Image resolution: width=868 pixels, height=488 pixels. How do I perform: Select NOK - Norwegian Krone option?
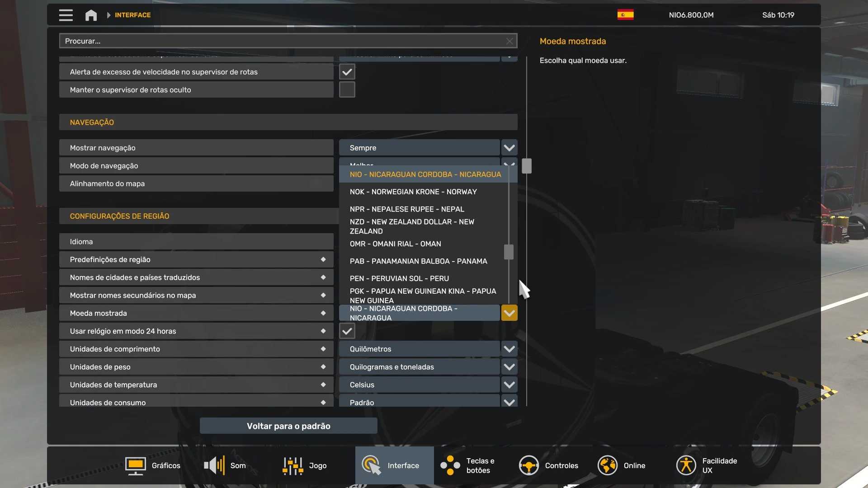pyautogui.click(x=413, y=192)
